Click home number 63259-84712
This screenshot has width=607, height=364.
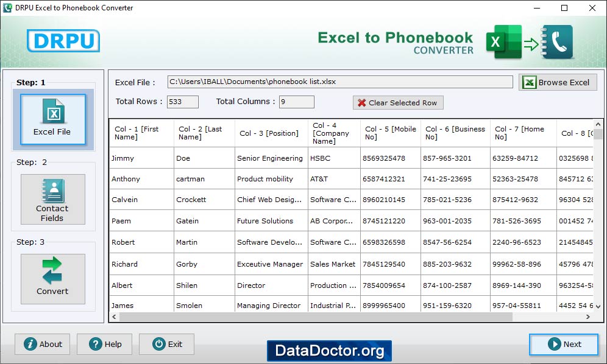pyautogui.click(x=524, y=158)
